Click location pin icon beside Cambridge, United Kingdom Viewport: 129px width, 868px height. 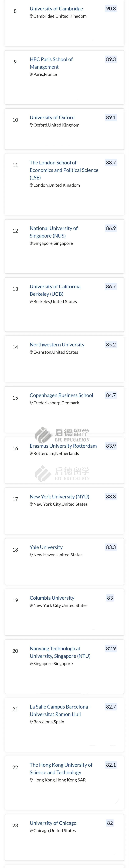coord(31,16)
